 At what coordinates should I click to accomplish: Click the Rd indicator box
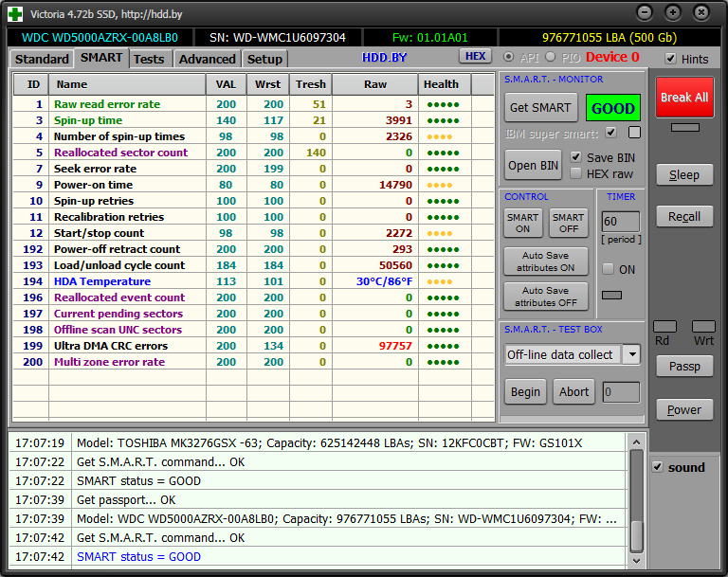pos(664,326)
